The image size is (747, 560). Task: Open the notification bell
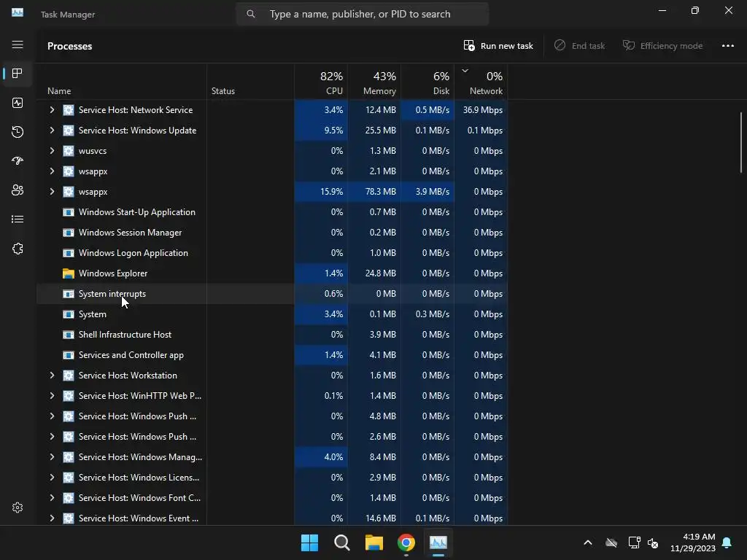point(727,542)
